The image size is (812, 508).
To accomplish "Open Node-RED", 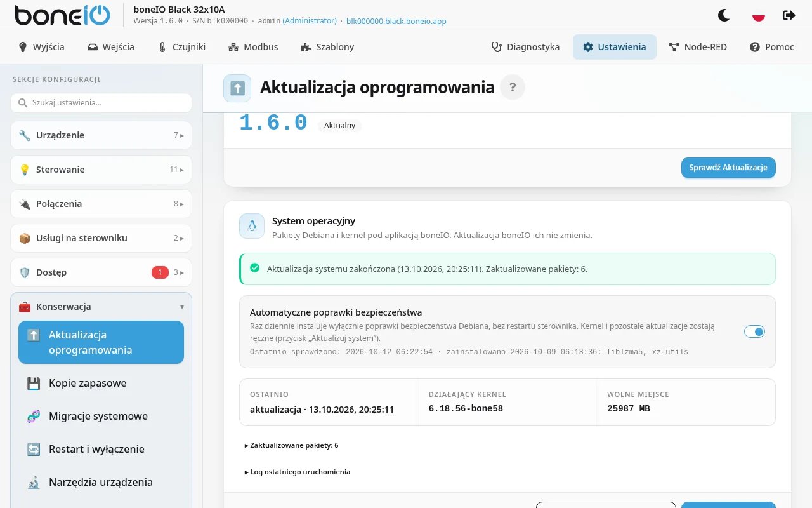I will click(x=698, y=47).
